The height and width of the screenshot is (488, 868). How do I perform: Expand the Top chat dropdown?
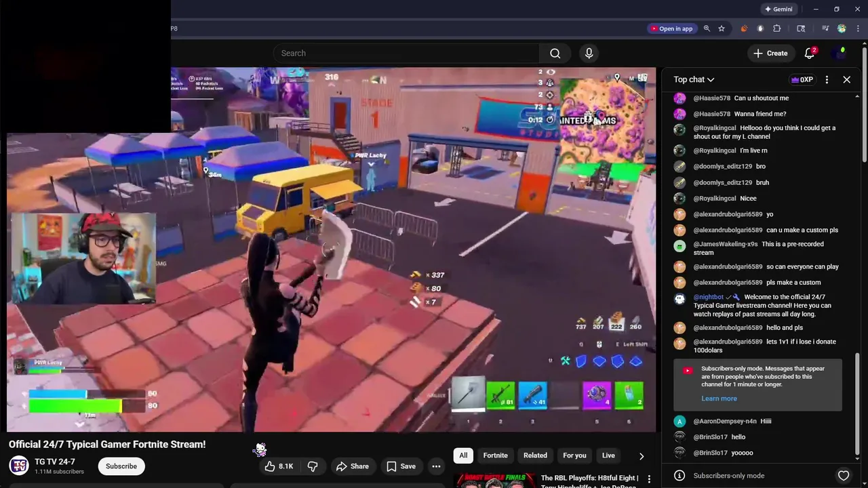coord(694,79)
